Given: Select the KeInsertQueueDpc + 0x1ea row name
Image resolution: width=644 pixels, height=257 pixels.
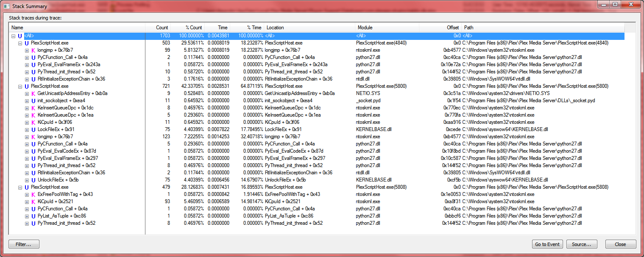Looking at the screenshot, I should coord(66,115).
